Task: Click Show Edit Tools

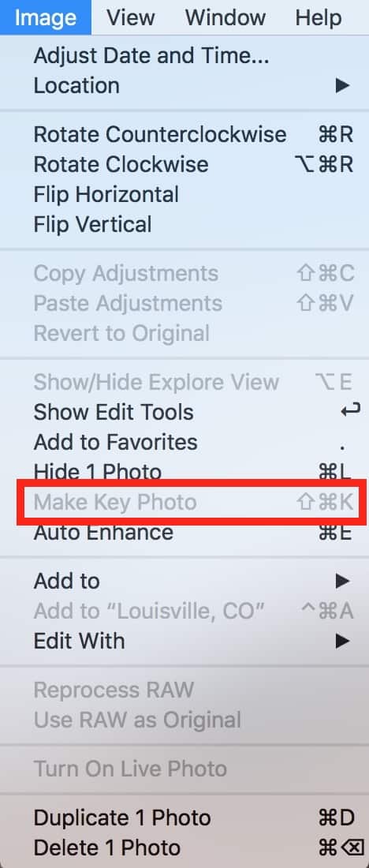Action: [x=184, y=412]
